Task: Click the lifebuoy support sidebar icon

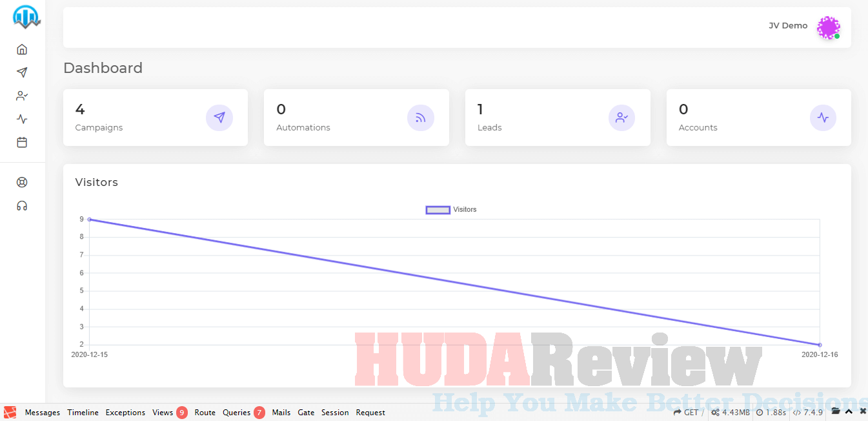Action: click(22, 182)
